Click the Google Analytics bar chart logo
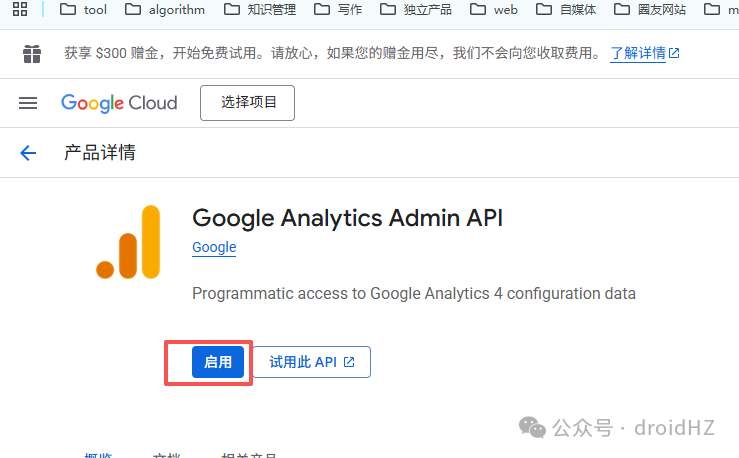Viewport: 739px width, 458px height. coord(128,242)
